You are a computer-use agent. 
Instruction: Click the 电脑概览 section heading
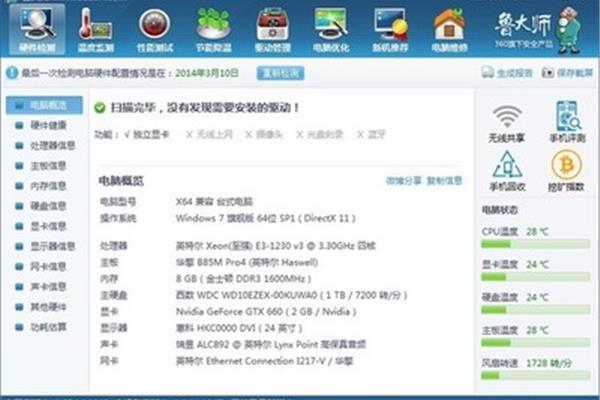click(121, 181)
